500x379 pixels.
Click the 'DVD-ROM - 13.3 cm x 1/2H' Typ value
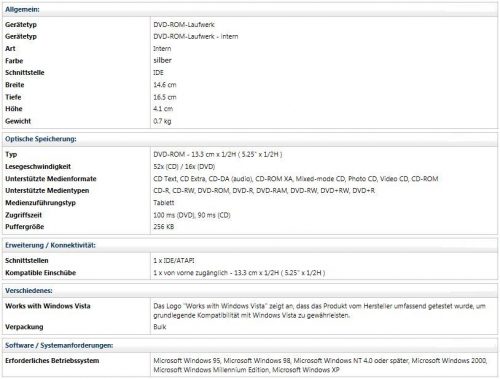218,154
